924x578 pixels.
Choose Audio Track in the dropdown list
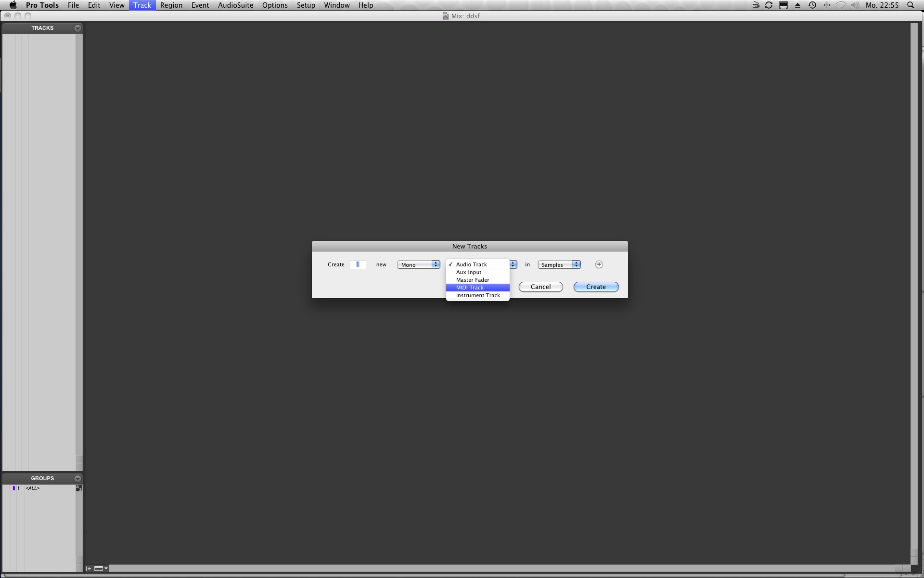tap(477, 264)
